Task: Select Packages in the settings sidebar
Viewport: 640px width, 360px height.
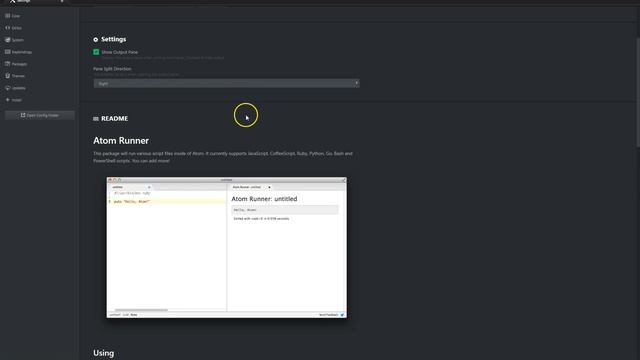Action: [x=17, y=64]
